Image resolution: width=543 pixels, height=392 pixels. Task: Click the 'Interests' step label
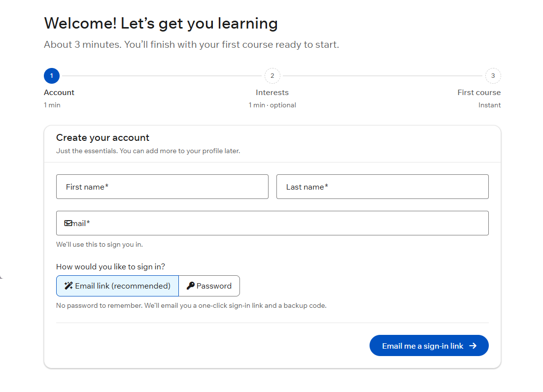(x=272, y=93)
